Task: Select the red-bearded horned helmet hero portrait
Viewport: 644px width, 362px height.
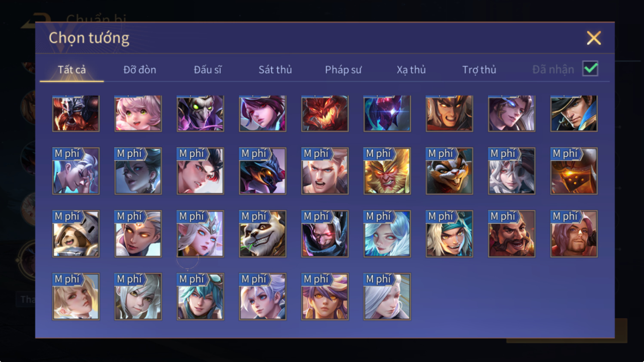Action: point(76,114)
